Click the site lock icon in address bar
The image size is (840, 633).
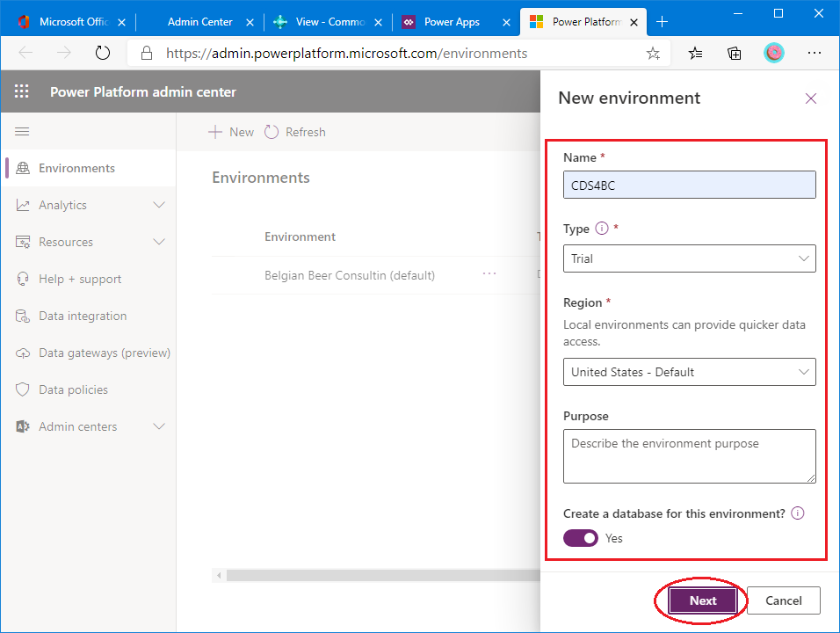[x=146, y=53]
